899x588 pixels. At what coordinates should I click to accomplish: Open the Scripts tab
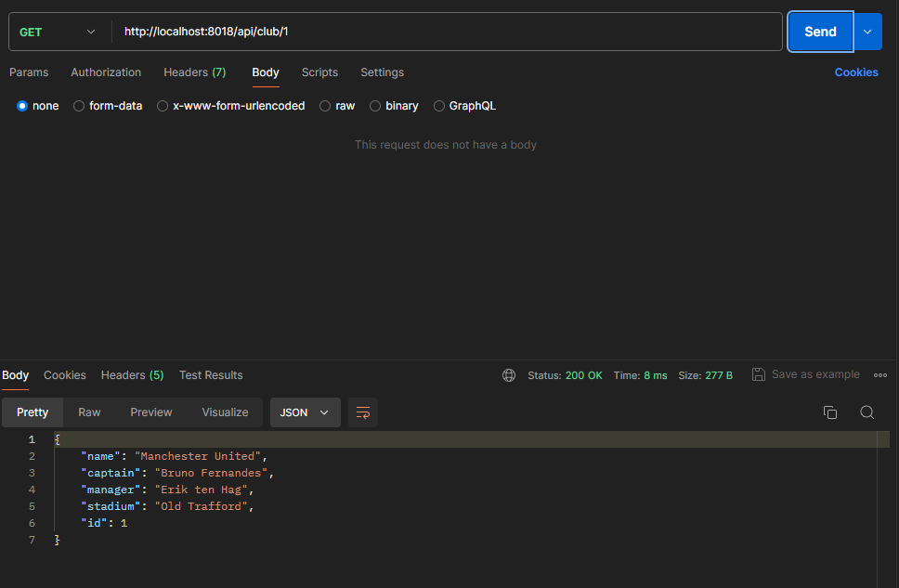tap(319, 72)
